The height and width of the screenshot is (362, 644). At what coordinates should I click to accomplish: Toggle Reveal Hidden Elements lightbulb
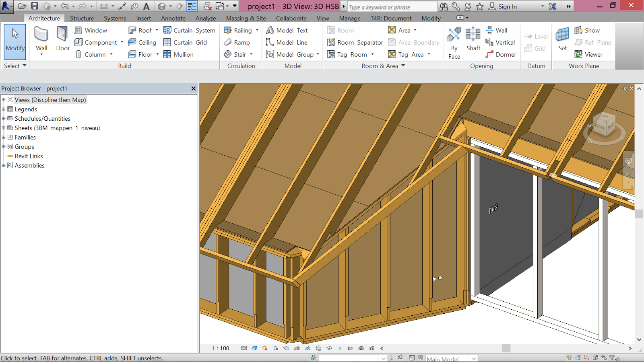point(340,348)
